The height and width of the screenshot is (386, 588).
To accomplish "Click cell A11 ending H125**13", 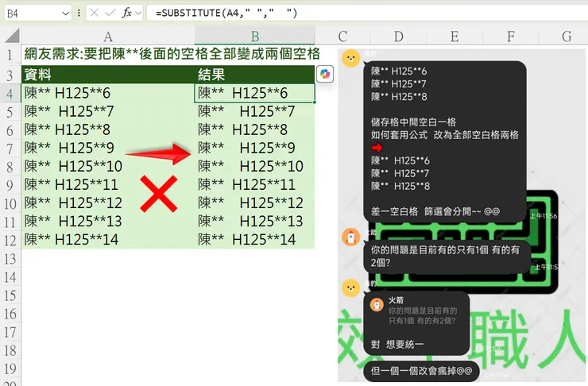I will click(108, 221).
